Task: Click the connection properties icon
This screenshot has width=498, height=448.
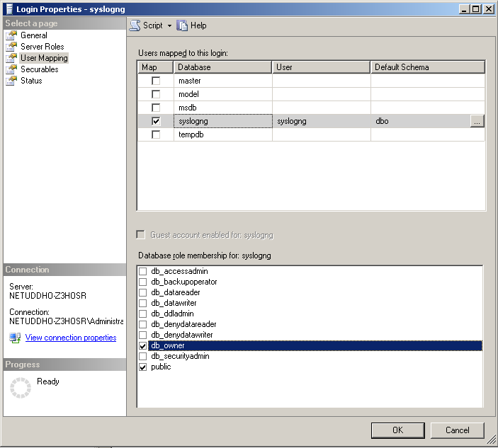Action: [15, 338]
